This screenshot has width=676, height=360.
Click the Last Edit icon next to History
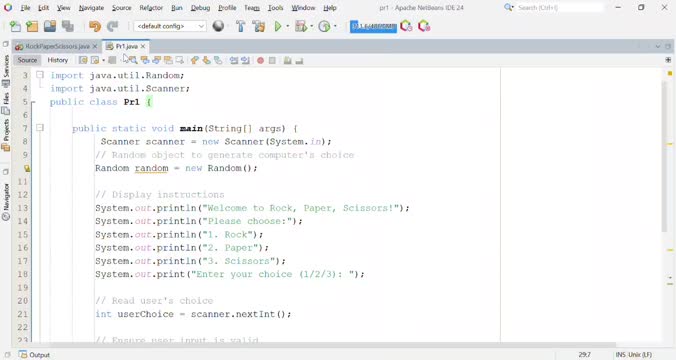tap(83, 60)
